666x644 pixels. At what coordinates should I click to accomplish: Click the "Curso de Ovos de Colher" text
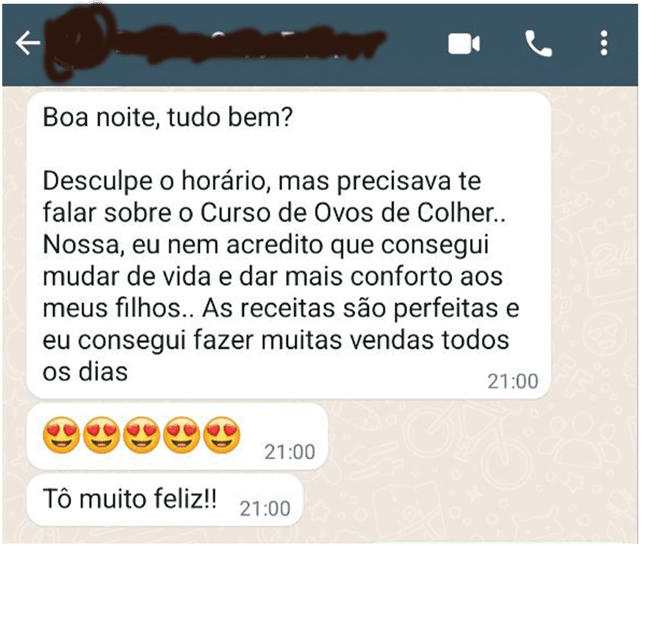point(348,213)
